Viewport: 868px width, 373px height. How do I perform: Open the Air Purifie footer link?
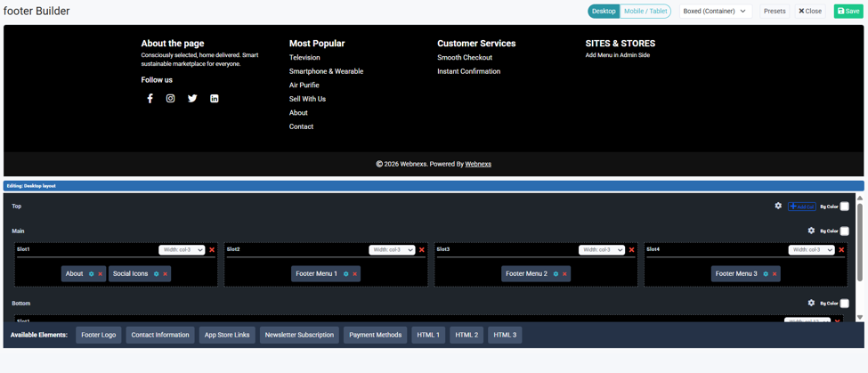(304, 85)
